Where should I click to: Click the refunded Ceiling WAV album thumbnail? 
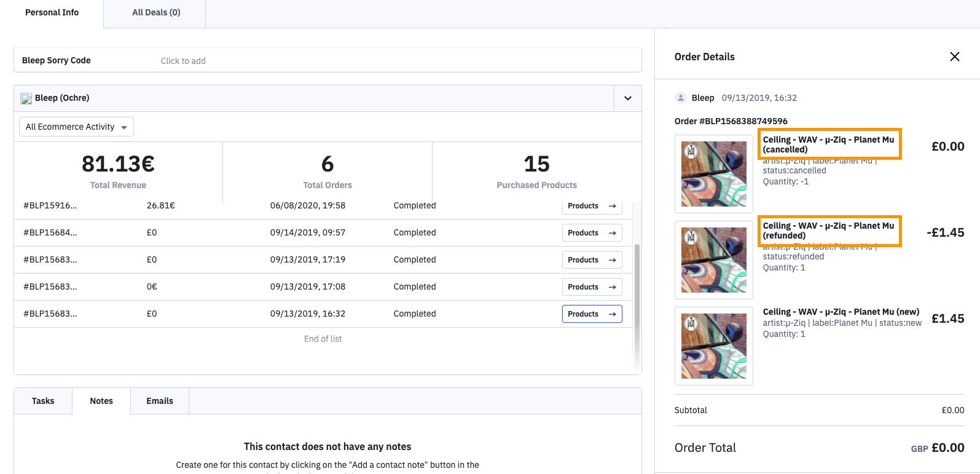713,260
